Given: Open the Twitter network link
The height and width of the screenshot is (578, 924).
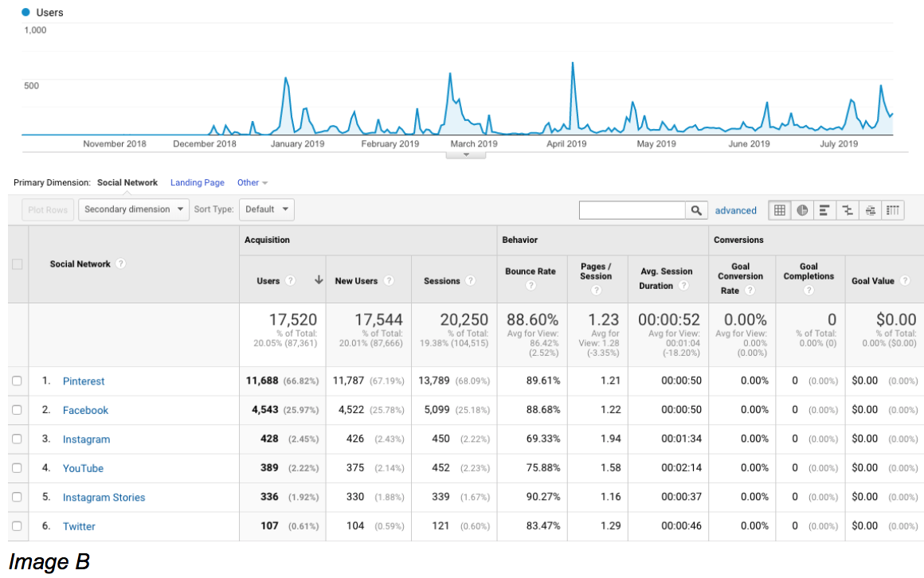Looking at the screenshot, I should [x=79, y=526].
